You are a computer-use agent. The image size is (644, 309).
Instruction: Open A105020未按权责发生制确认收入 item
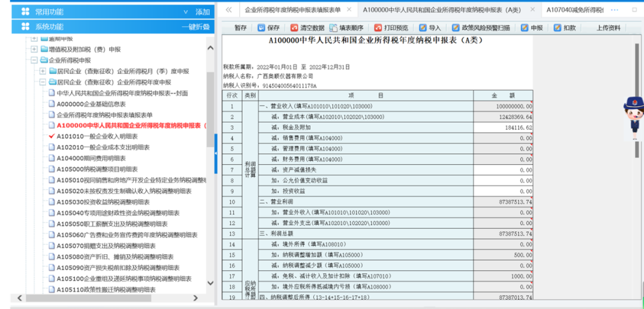(124, 191)
